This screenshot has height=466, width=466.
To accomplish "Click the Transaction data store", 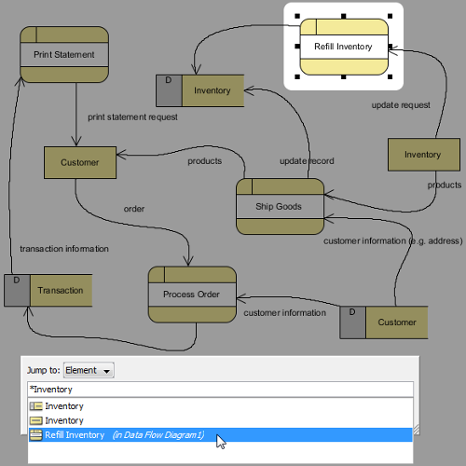I will [x=48, y=290].
